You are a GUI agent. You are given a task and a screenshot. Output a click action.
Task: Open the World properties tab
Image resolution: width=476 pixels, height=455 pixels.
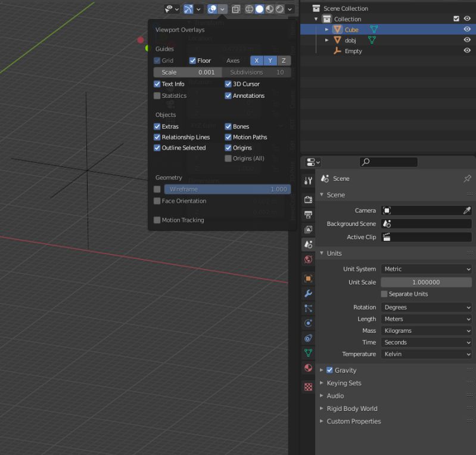pyautogui.click(x=308, y=259)
